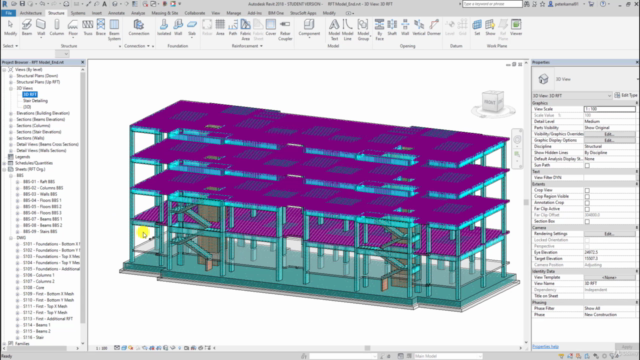Image resolution: width=640 pixels, height=360 pixels.
Task: Open the Properties help link
Action: pyautogui.click(x=545, y=347)
